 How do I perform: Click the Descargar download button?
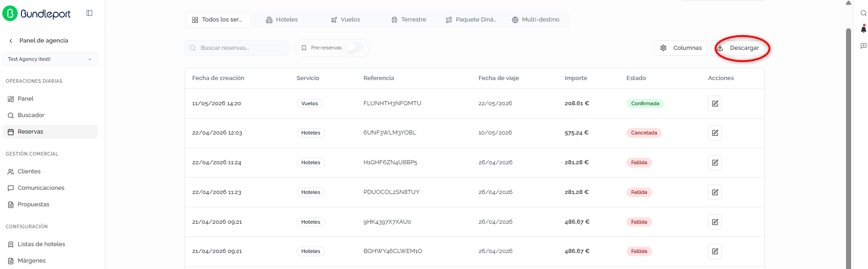pos(738,48)
